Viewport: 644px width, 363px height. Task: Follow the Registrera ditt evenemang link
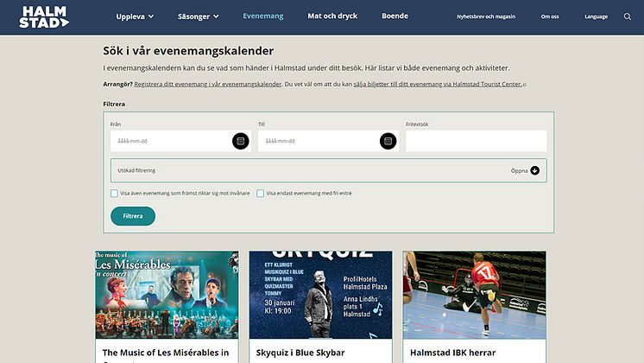[208, 84]
